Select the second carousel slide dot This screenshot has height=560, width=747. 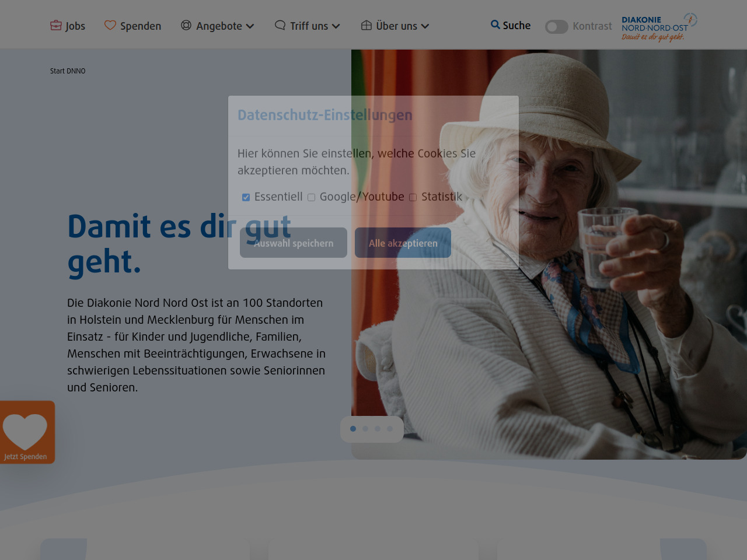(x=365, y=429)
